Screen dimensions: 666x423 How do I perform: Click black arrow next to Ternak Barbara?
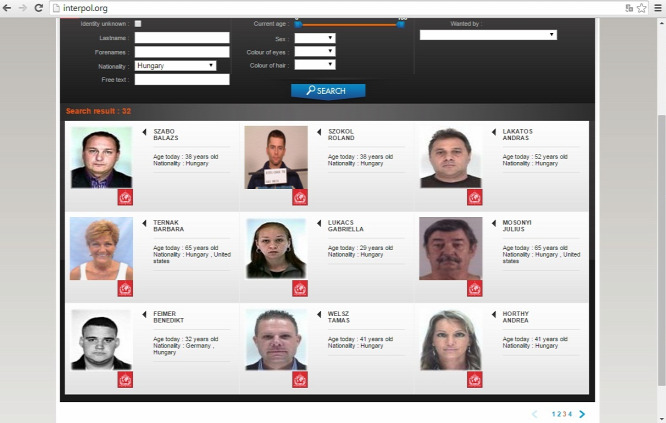tap(144, 223)
